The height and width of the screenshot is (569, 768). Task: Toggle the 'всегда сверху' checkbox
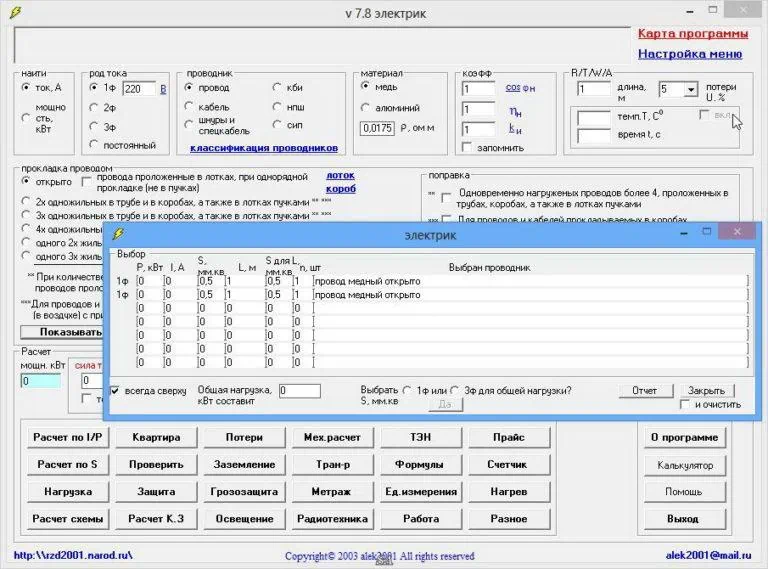pyautogui.click(x=115, y=391)
